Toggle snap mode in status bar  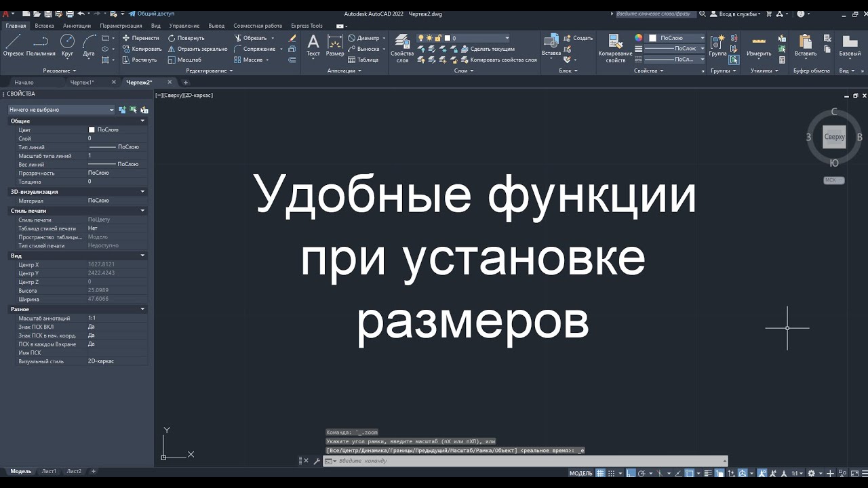[x=612, y=473]
